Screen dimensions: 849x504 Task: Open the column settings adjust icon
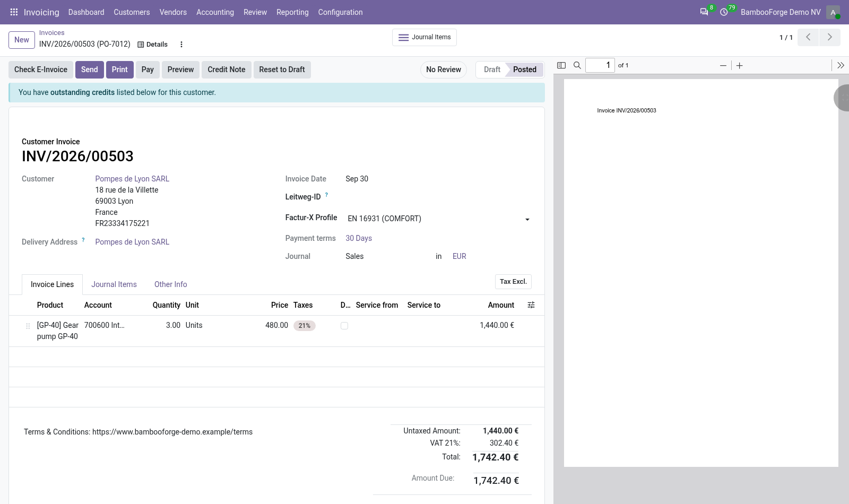pyautogui.click(x=531, y=305)
